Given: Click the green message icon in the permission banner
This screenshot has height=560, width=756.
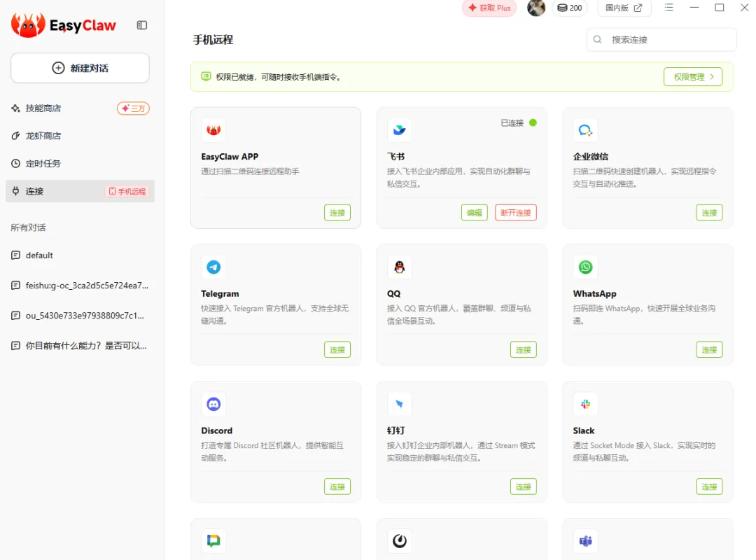Looking at the screenshot, I should coord(206,77).
